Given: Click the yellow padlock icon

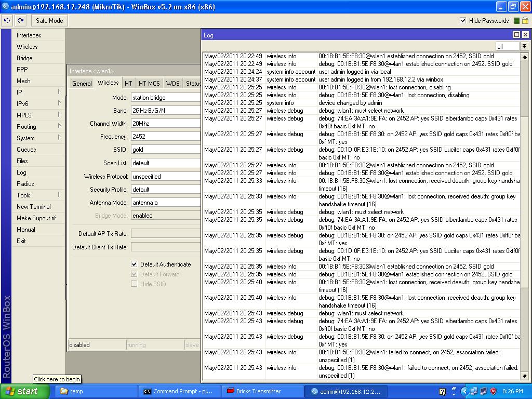Looking at the screenshot, I should [525, 21].
